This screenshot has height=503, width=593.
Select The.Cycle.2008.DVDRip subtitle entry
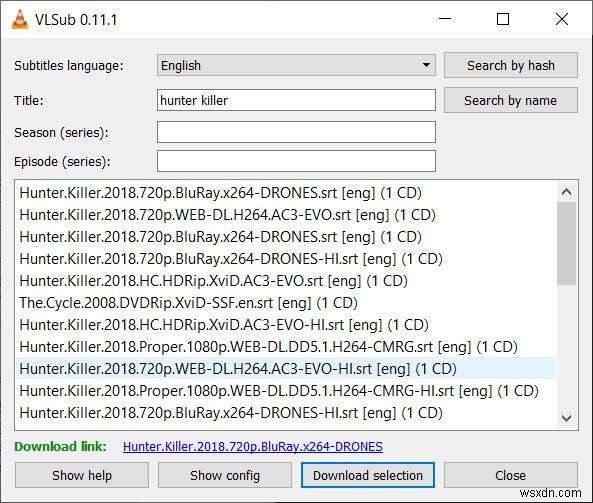pyautogui.click(x=286, y=303)
